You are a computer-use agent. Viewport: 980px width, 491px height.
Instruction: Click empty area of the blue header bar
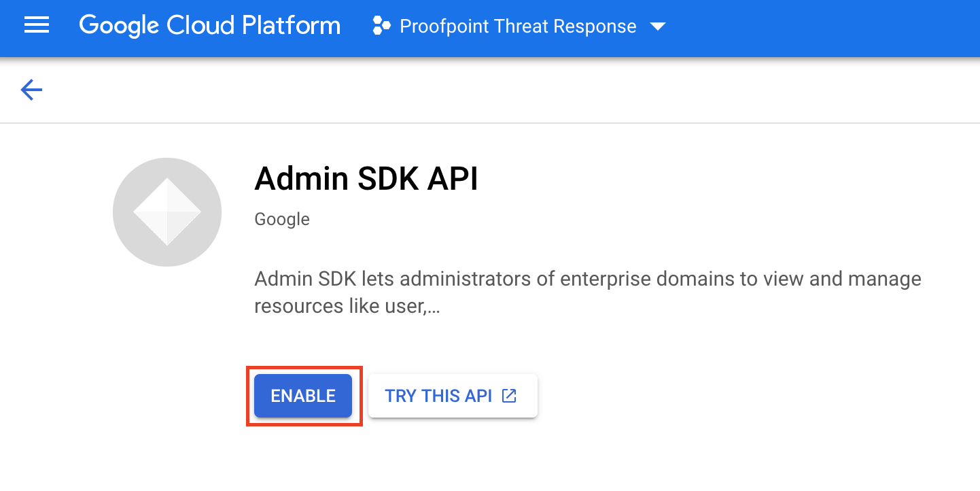tap(816, 27)
